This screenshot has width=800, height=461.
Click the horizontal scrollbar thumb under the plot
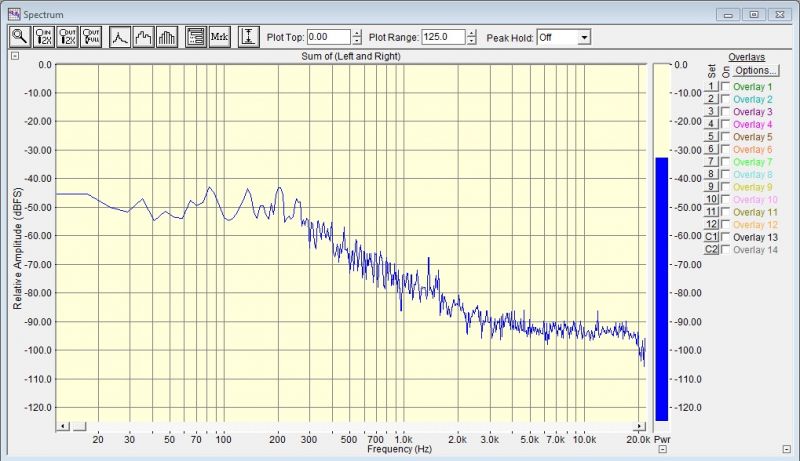coord(79,426)
